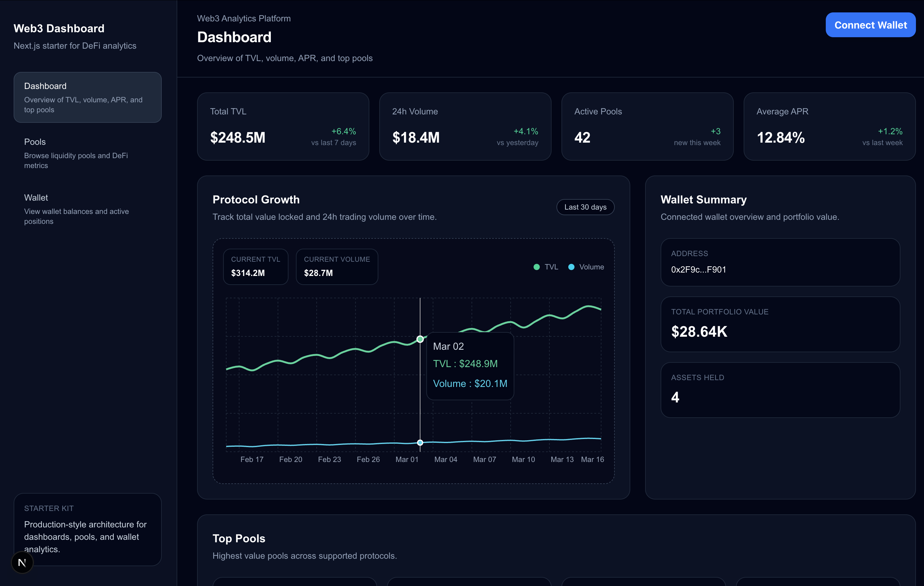Open the Last 30 days range selector
924x586 pixels.
point(585,207)
